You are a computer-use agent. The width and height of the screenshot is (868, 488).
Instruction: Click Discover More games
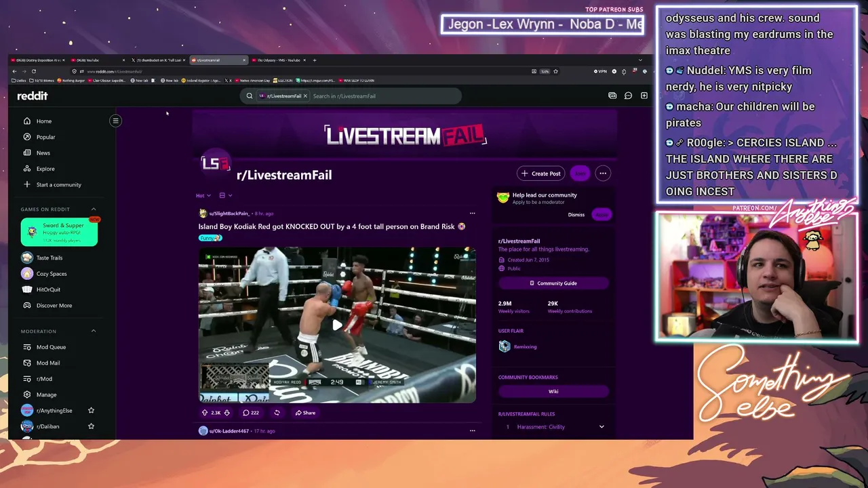coord(54,306)
